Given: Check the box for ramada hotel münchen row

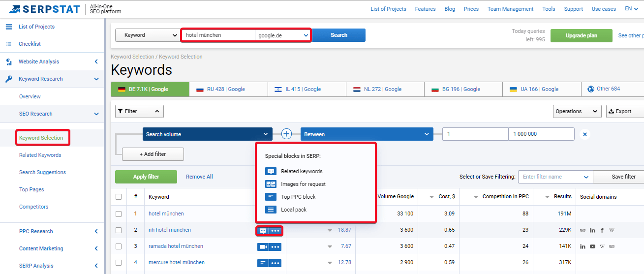Looking at the screenshot, I should click(x=119, y=246).
